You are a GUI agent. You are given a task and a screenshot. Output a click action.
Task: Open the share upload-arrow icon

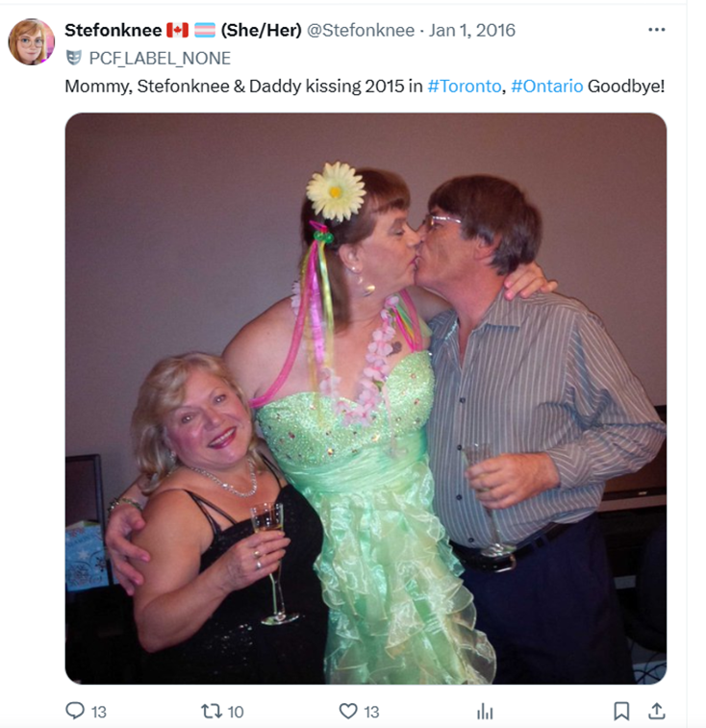point(656,712)
